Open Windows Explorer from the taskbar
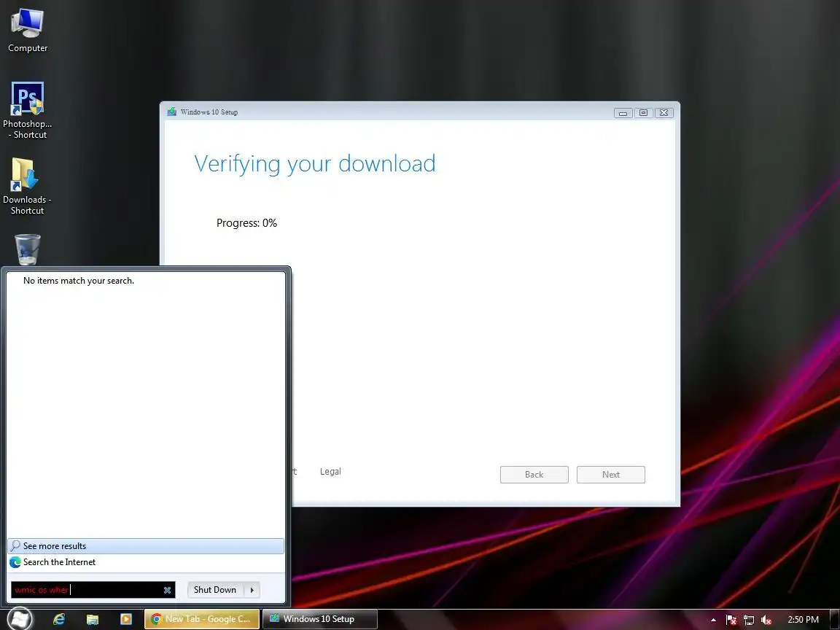The height and width of the screenshot is (630, 840). (92, 619)
